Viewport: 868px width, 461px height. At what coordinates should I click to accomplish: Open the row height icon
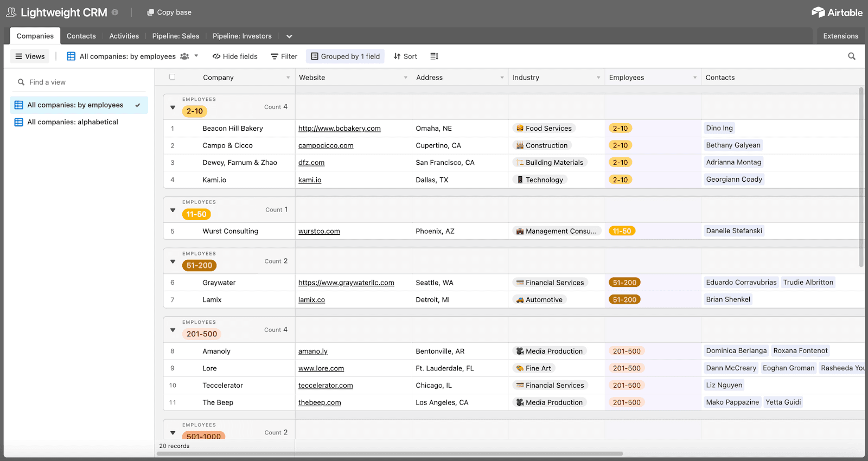434,56
